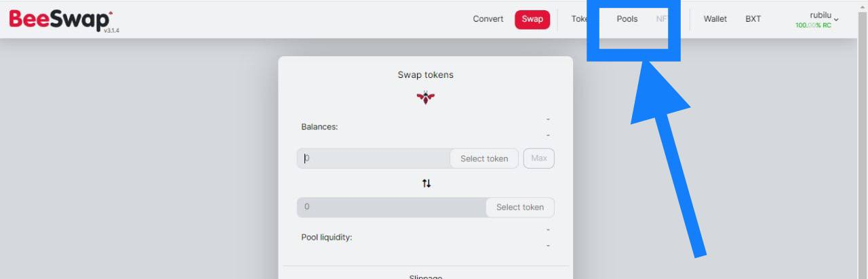Open the partially hidden Tokens menu item
The height and width of the screenshot is (279, 868).
tap(579, 19)
